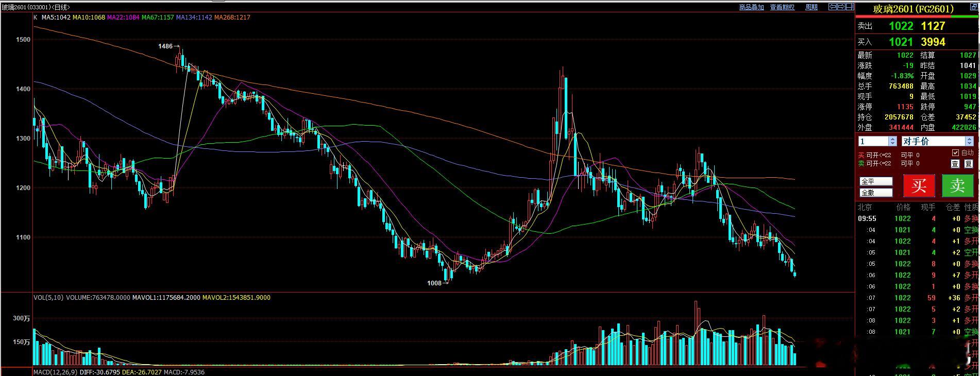Click the MAVOL1:1175684.2000 label
The width and height of the screenshot is (980, 376).
[166, 298]
